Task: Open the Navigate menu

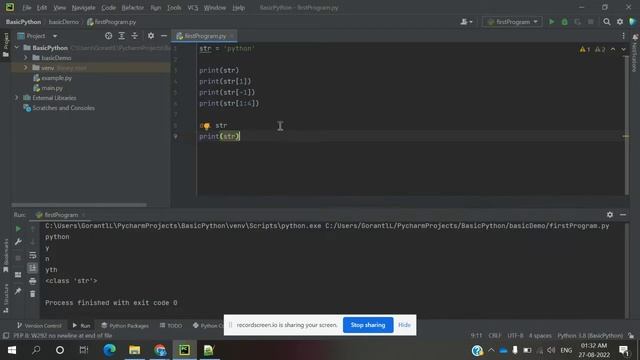Action: (x=83, y=7)
